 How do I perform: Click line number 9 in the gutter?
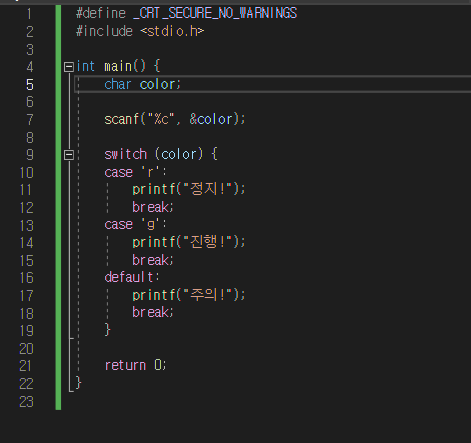pos(30,155)
